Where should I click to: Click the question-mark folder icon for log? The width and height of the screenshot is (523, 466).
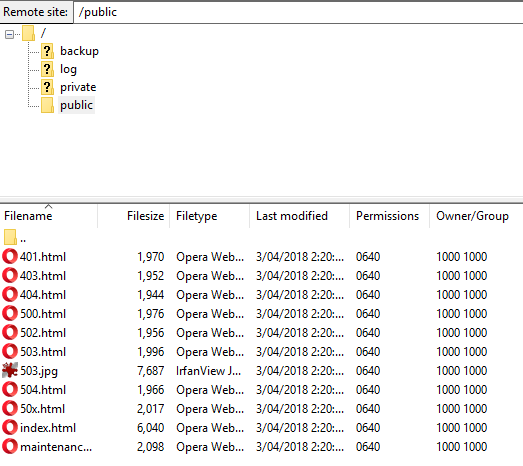pos(47,69)
